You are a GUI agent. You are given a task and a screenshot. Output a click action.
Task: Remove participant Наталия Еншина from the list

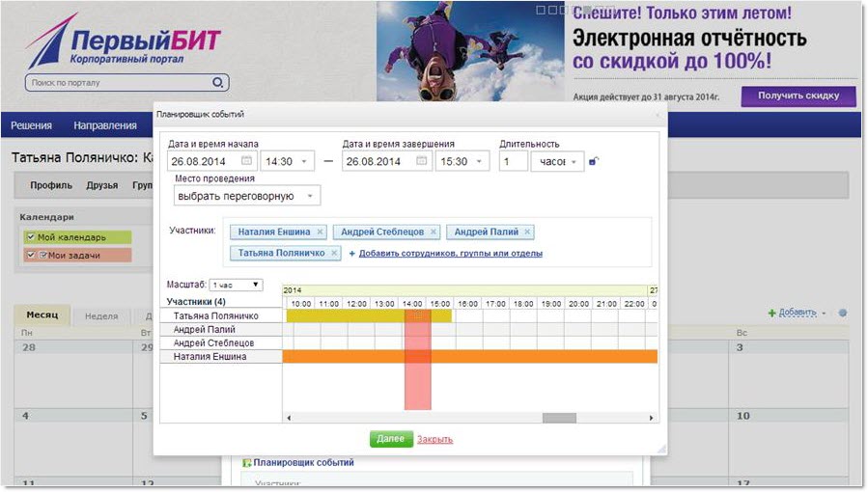(320, 232)
